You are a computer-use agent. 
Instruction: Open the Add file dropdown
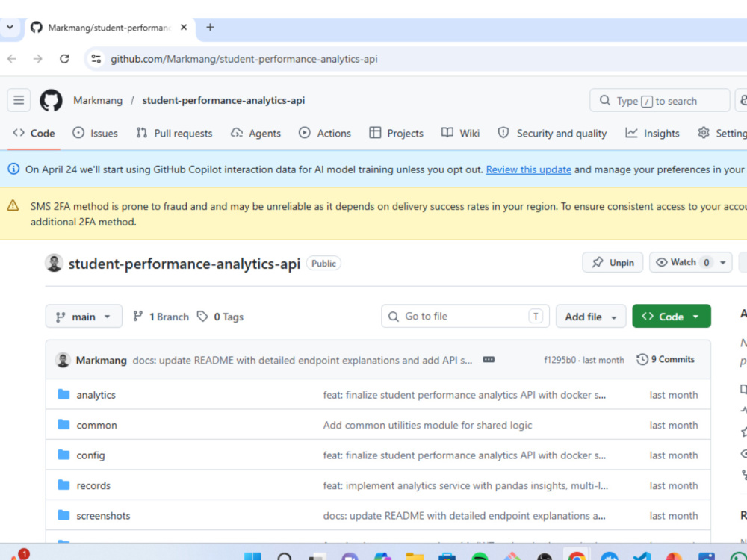(591, 317)
